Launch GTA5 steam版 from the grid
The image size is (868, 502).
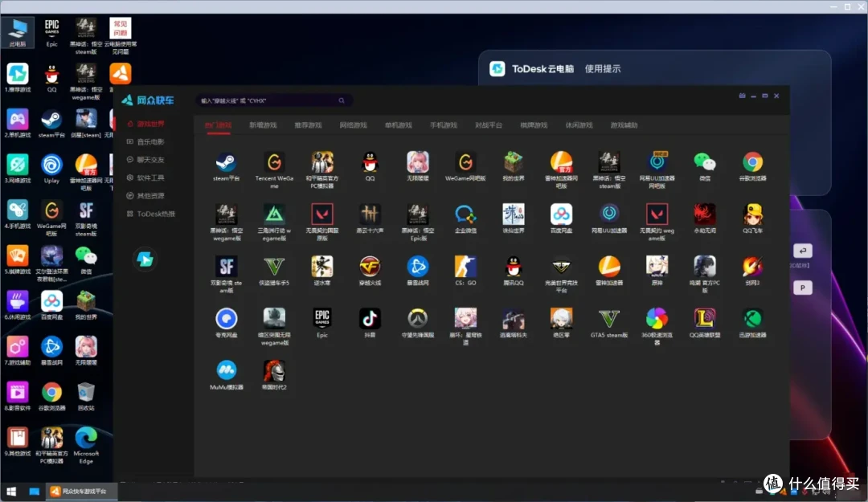pos(609,319)
